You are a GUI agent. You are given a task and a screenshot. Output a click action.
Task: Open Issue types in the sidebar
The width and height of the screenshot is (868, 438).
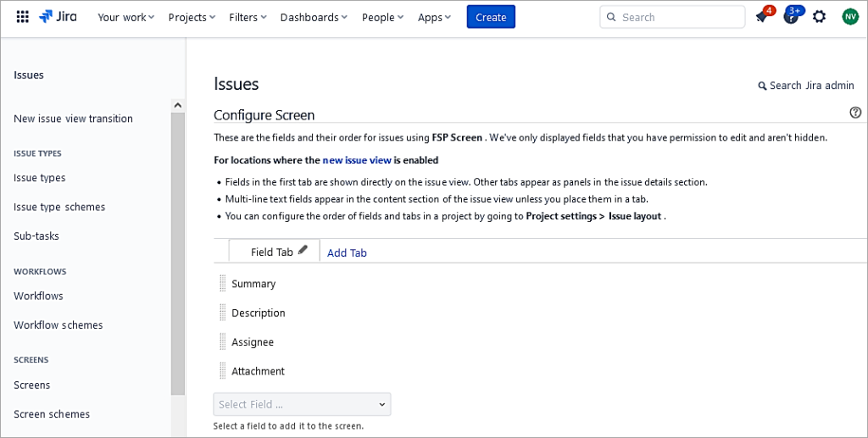point(40,178)
